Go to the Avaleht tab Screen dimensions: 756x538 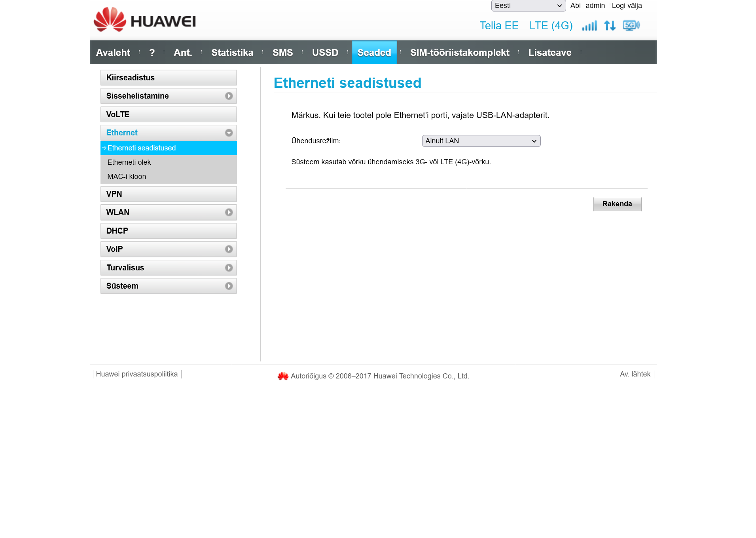[x=113, y=53]
